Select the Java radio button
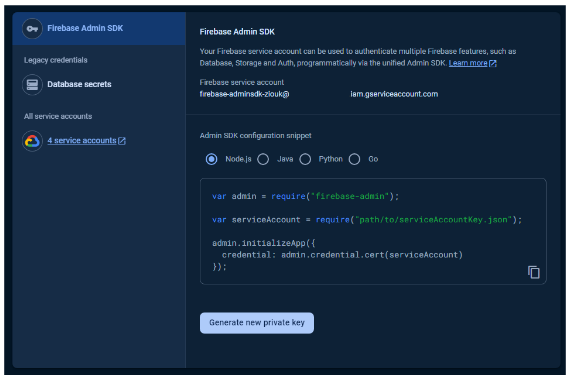 263,159
